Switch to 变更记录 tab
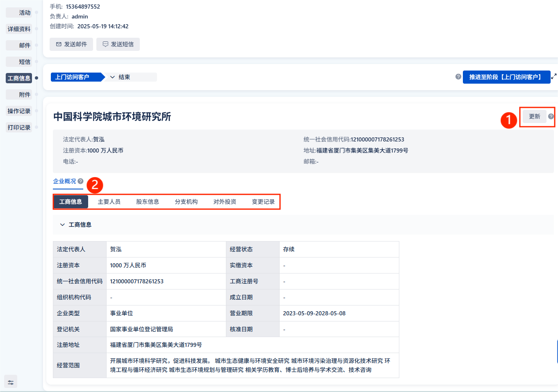The image size is (558, 392). pyautogui.click(x=263, y=202)
